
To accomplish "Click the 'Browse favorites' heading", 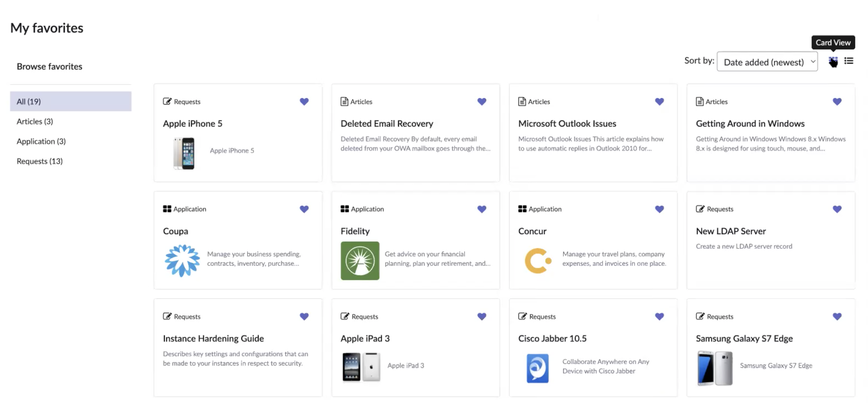I will click(49, 66).
